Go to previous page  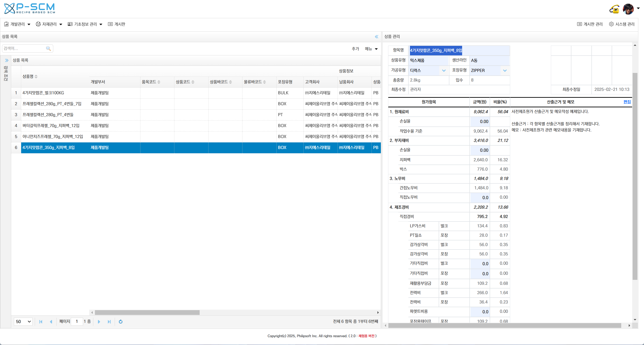click(x=51, y=322)
